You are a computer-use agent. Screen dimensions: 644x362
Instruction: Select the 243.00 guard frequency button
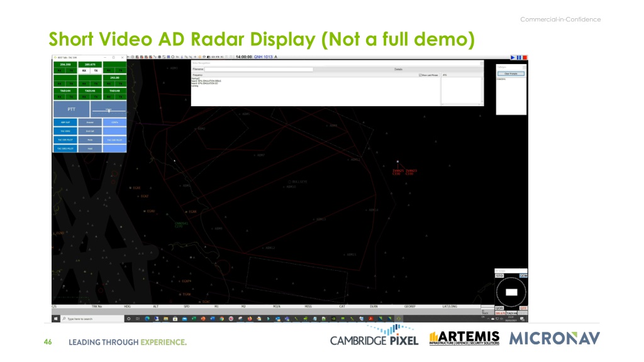pyautogui.click(x=114, y=77)
